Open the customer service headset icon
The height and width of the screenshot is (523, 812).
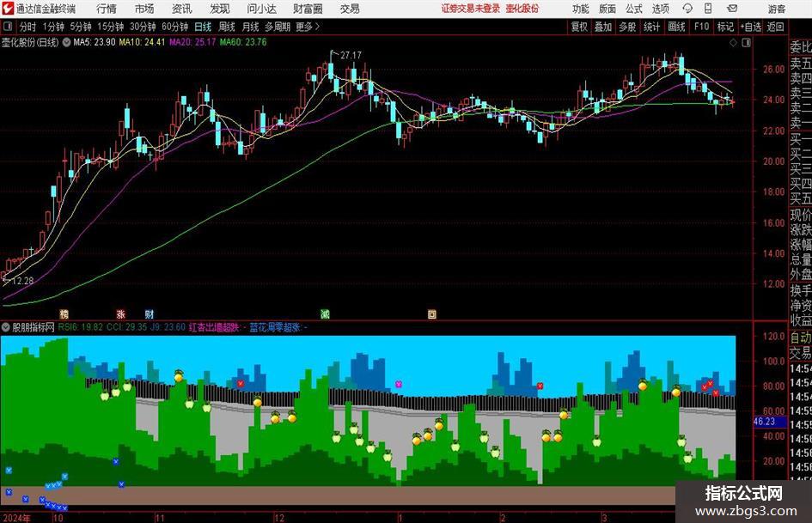[x=687, y=9]
